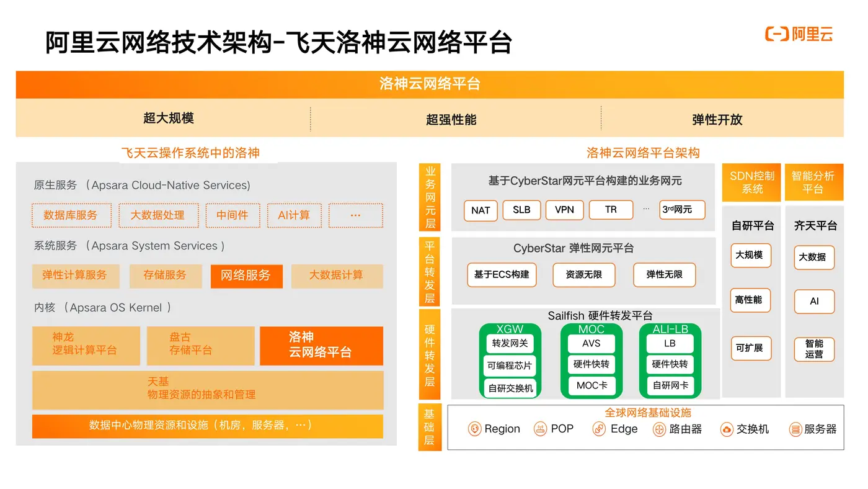
Task: Click the 大数据 box under 齐天平台
Action: (814, 258)
